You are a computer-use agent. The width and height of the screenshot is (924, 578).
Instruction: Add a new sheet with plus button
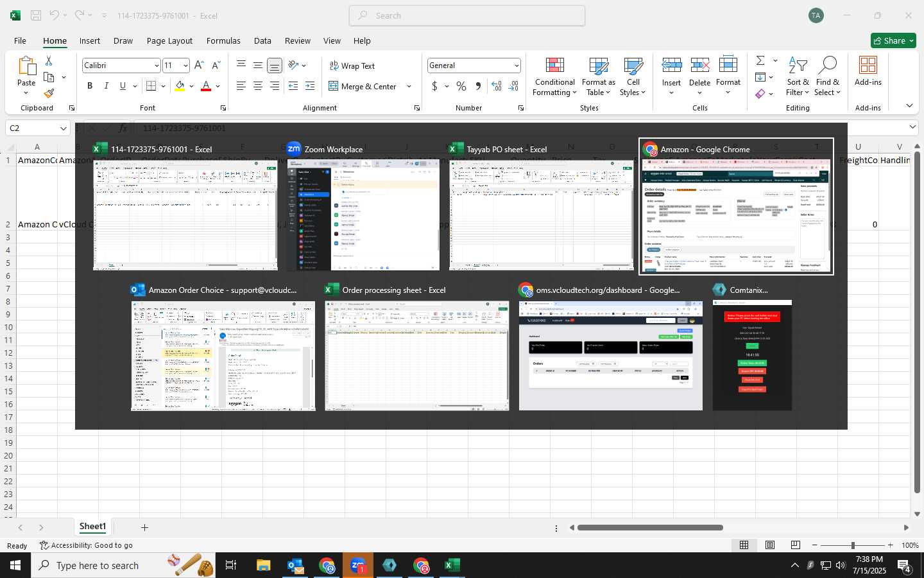tap(144, 527)
